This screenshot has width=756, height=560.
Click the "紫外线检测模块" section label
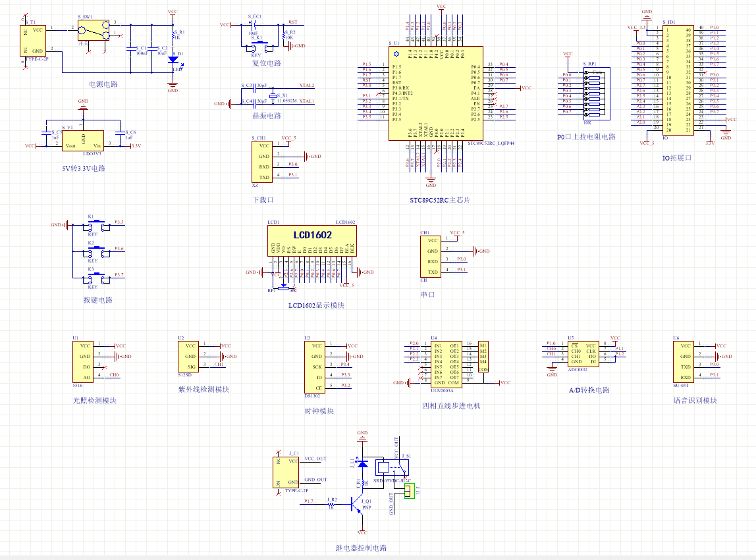coord(204,390)
